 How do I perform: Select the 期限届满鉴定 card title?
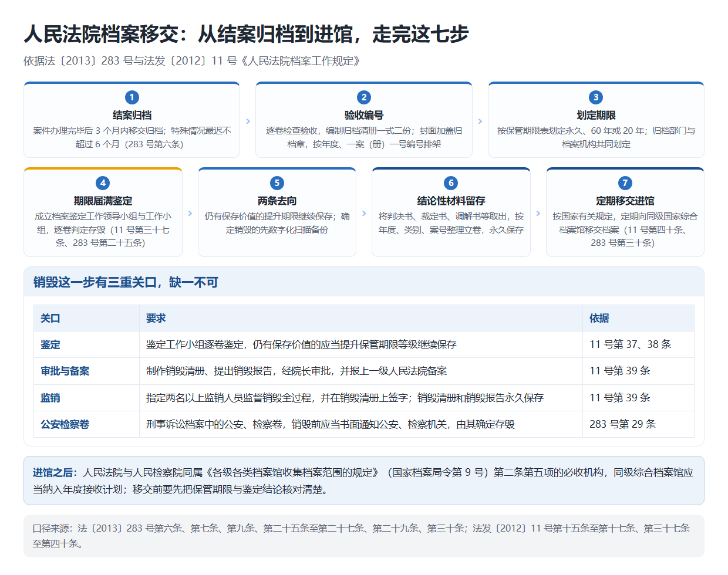103,201
